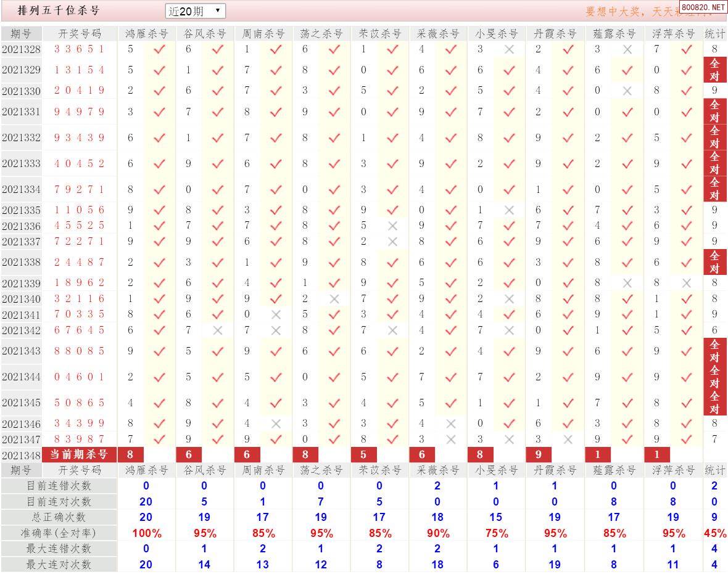Click the red checkmark for 鸿雁杀号 in row 2021347
The image size is (728, 577).
click(x=159, y=440)
